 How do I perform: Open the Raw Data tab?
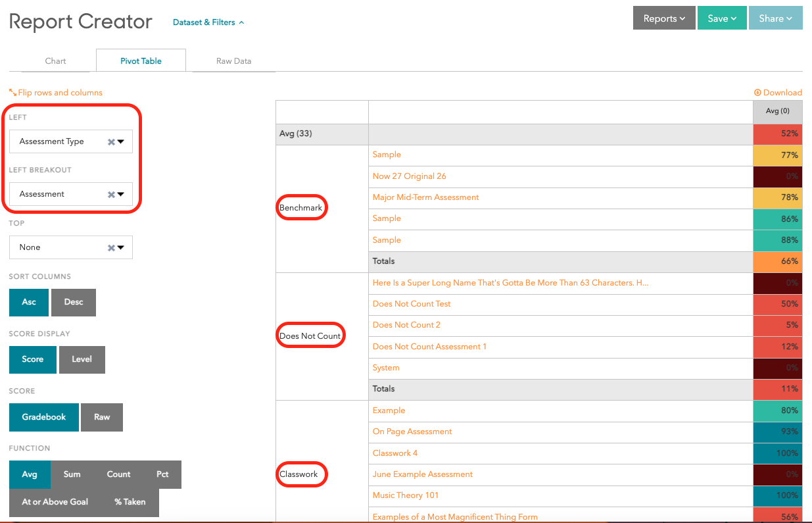coord(233,61)
